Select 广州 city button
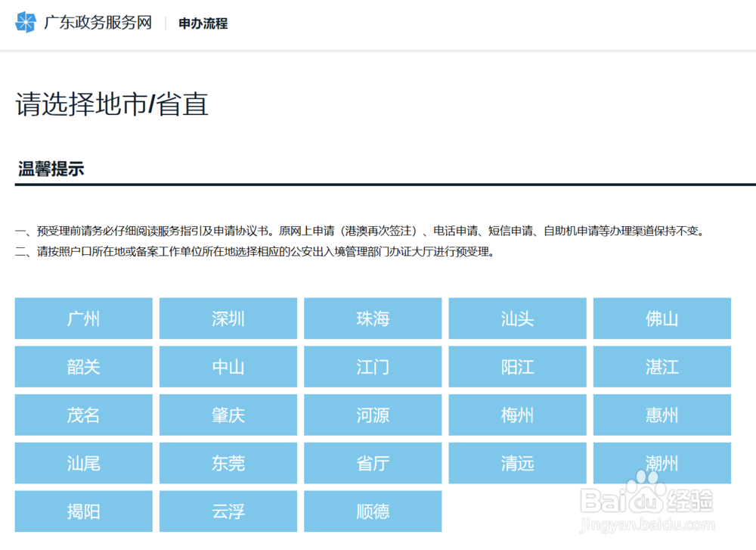756x550 pixels. [x=83, y=319]
